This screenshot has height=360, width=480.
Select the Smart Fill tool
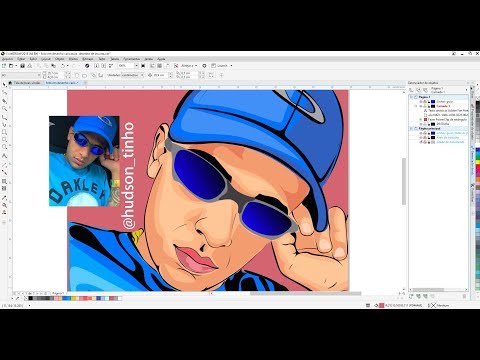pyautogui.click(x=4, y=212)
